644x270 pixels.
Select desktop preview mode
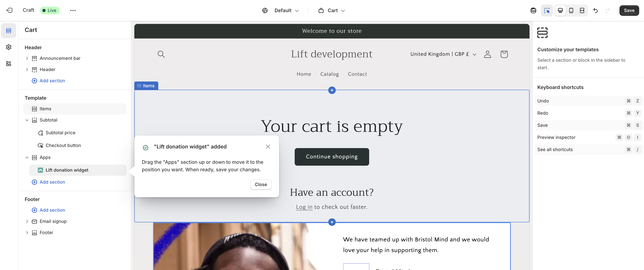pyautogui.click(x=560, y=10)
